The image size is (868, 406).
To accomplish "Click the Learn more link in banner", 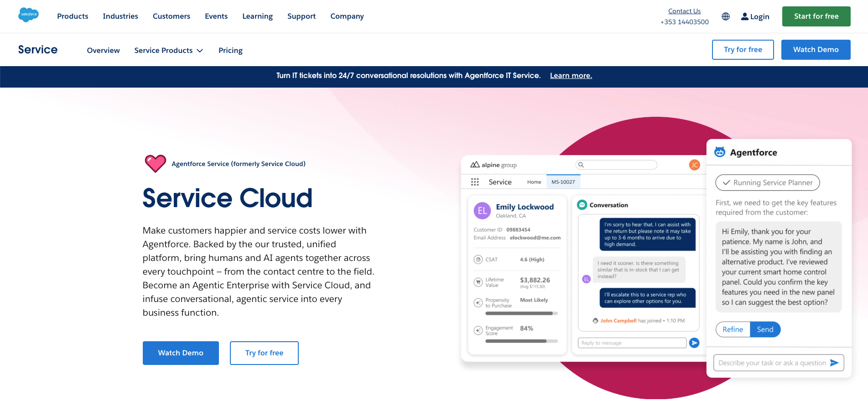I will tap(571, 76).
